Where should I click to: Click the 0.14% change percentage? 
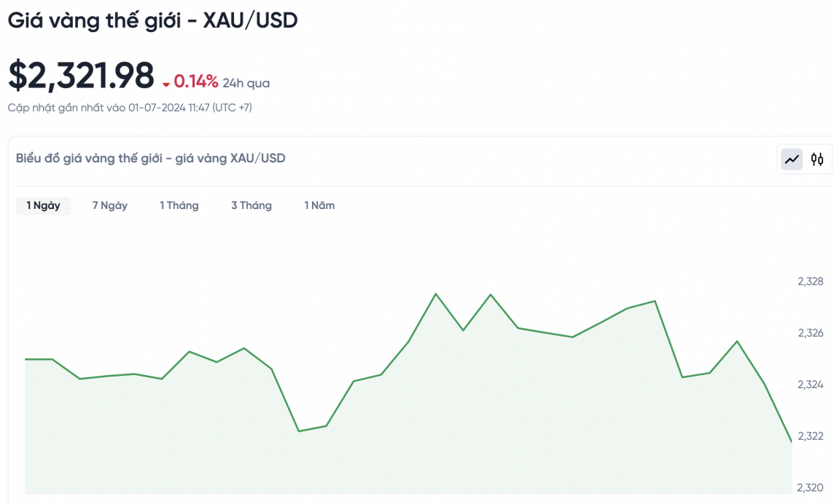click(195, 82)
